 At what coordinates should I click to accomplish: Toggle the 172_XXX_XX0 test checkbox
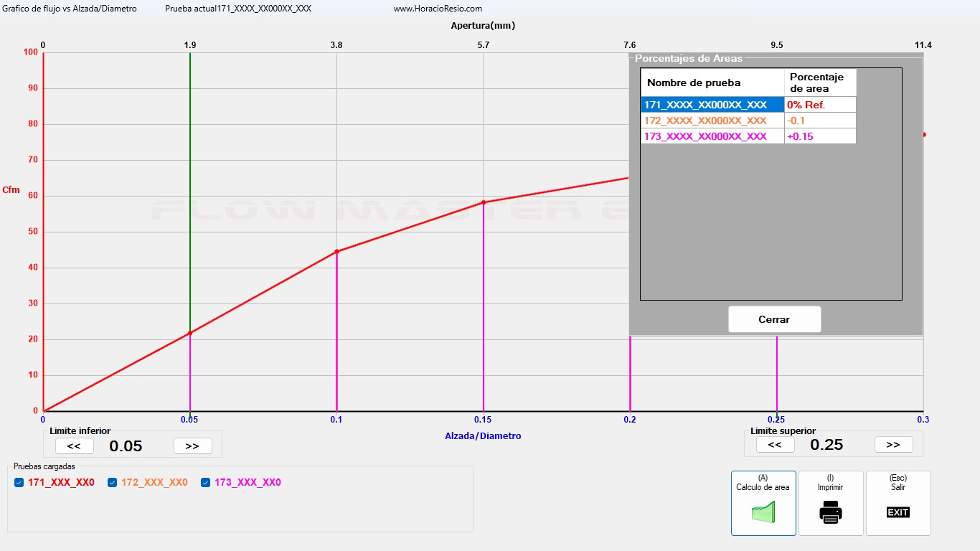(x=113, y=483)
